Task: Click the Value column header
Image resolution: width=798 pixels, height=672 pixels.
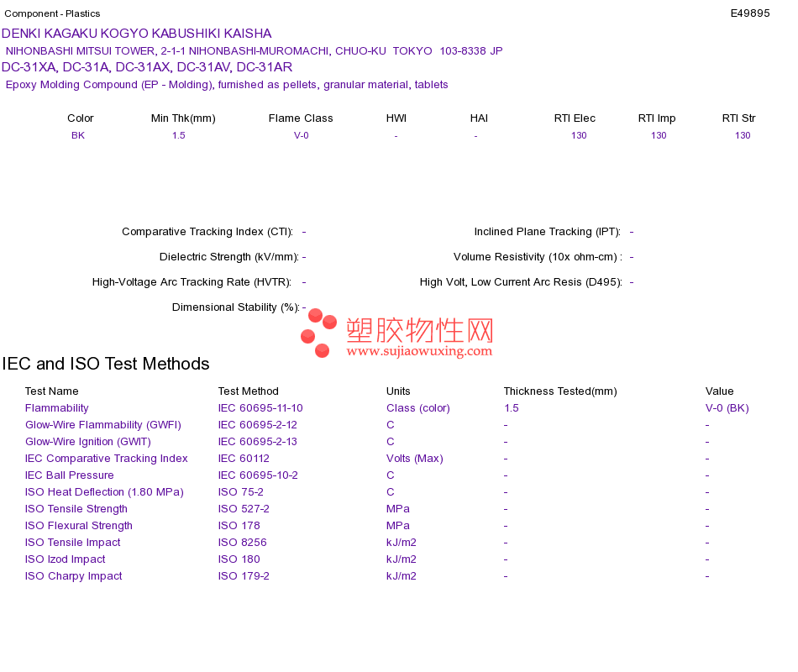Action: [x=719, y=391]
